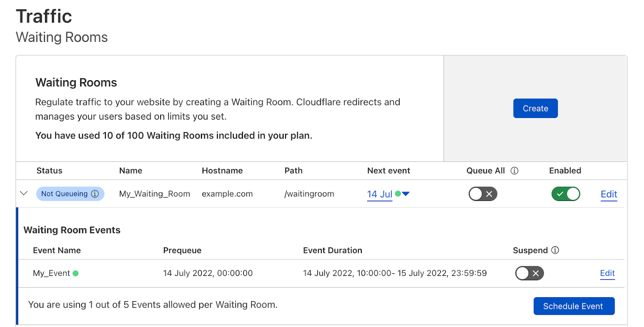Screen dimensions: 644x327
Task: Click the Status column header
Action: coord(50,171)
